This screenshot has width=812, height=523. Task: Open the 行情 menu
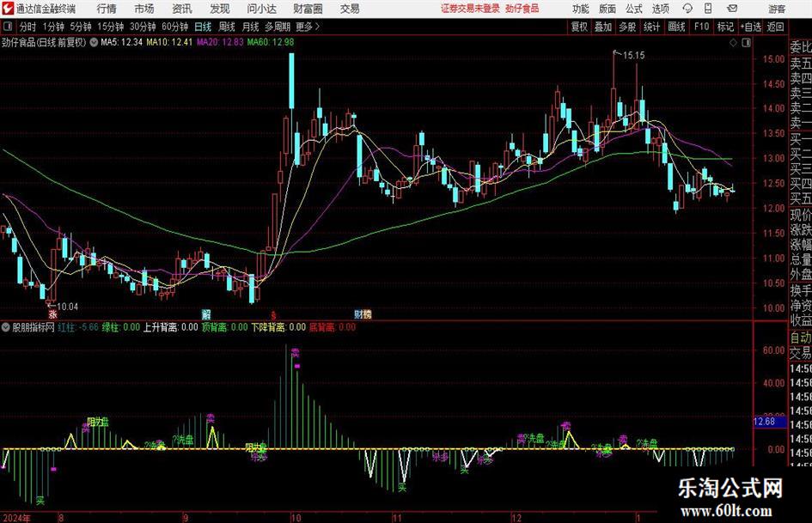click(107, 9)
